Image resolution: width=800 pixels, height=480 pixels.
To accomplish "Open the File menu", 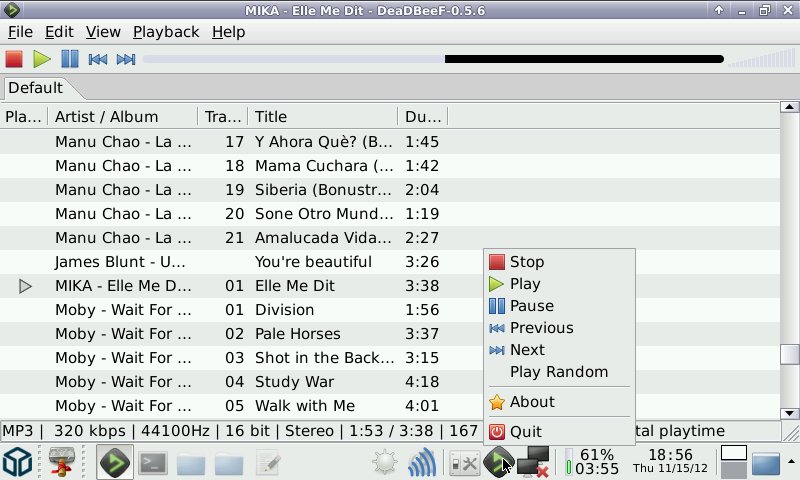I will click(20, 32).
